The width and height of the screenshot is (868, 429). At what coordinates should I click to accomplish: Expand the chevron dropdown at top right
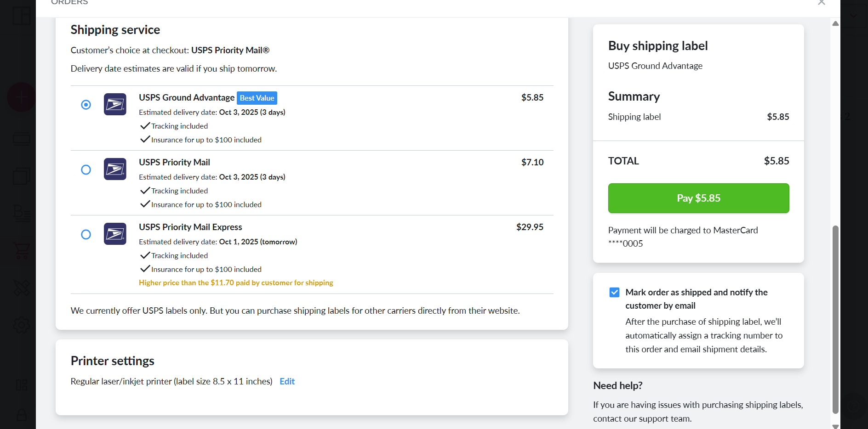(854, 16)
